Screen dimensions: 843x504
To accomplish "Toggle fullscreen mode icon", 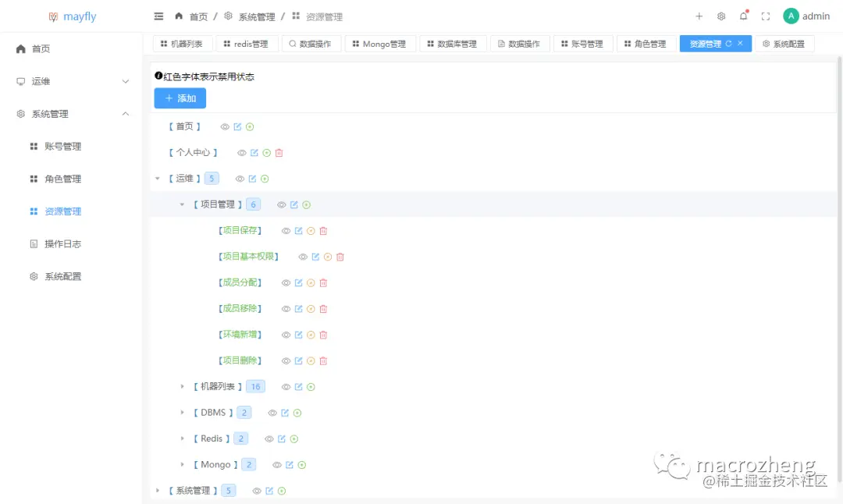I will (x=766, y=16).
